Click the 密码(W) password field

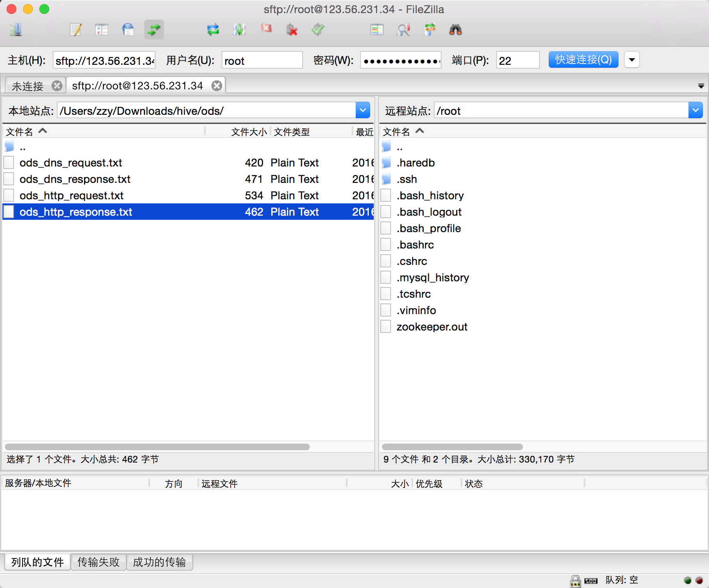401,60
